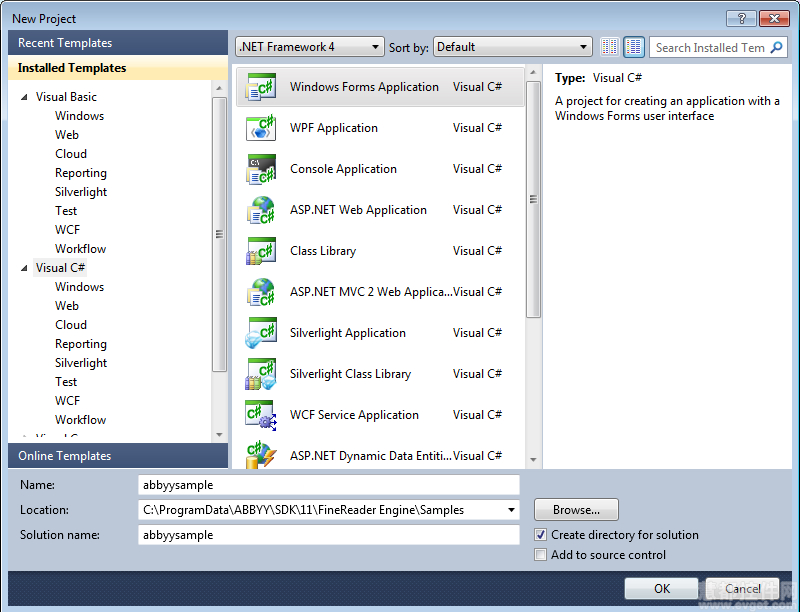Click the templates tree scroll up arrow
This screenshot has height=612, width=800.
pyautogui.click(x=219, y=88)
